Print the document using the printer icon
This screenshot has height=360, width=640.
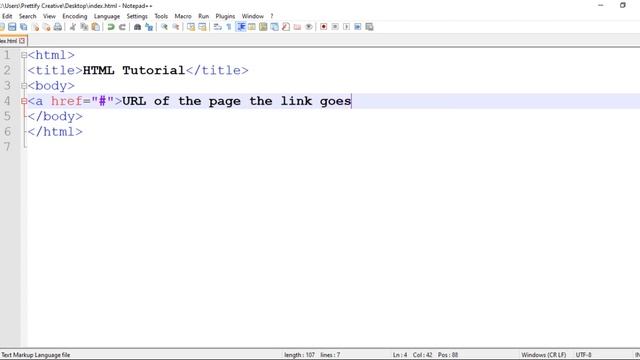click(58, 27)
